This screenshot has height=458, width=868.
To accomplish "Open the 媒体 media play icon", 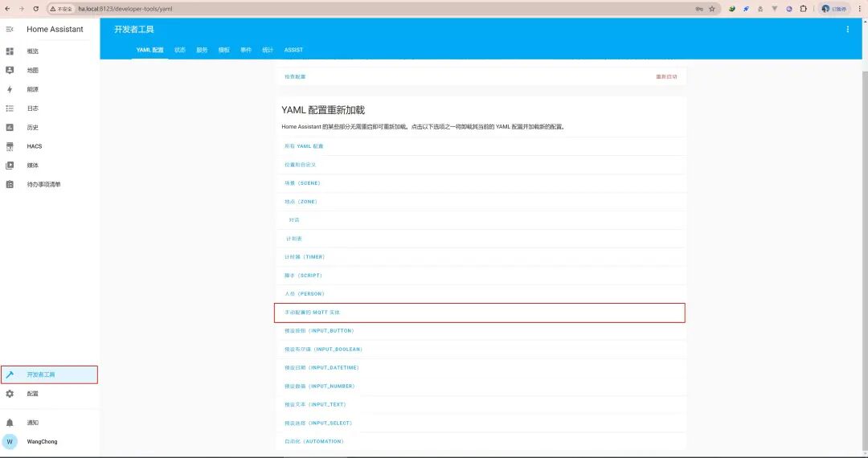I will coord(10,166).
